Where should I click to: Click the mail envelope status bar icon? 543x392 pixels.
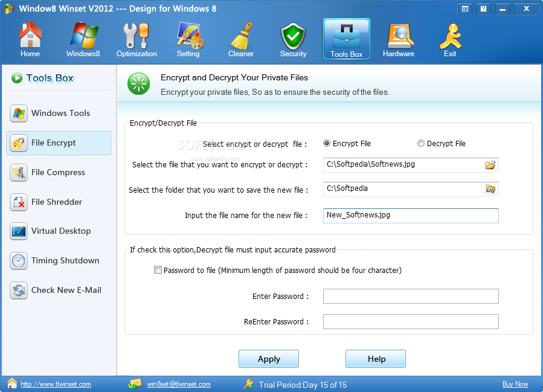[x=135, y=384]
